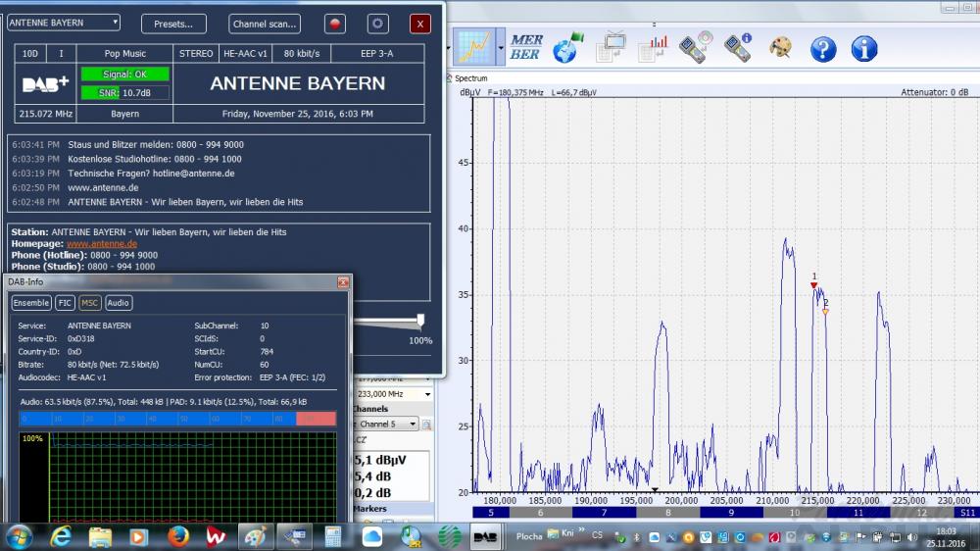The height and width of the screenshot is (551, 980).
Task: Select channel 5 band on the spectrum axis
Action: pyautogui.click(x=491, y=513)
